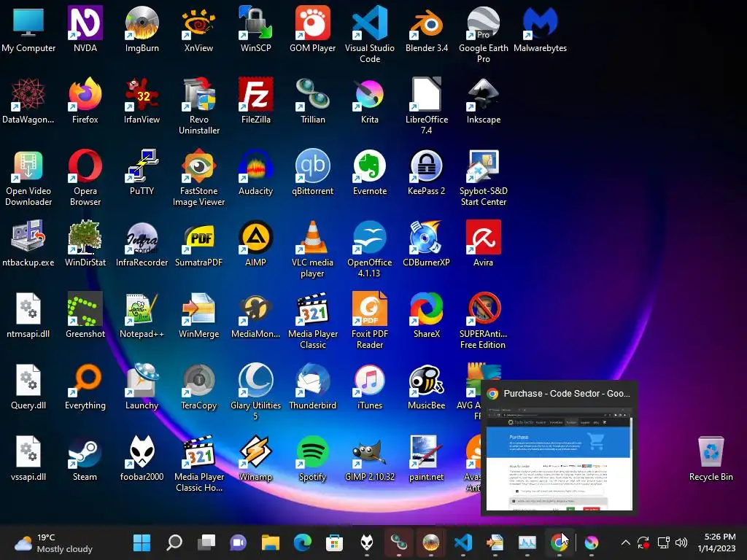
Task: Select the Recycle Bin
Action: [711, 458]
